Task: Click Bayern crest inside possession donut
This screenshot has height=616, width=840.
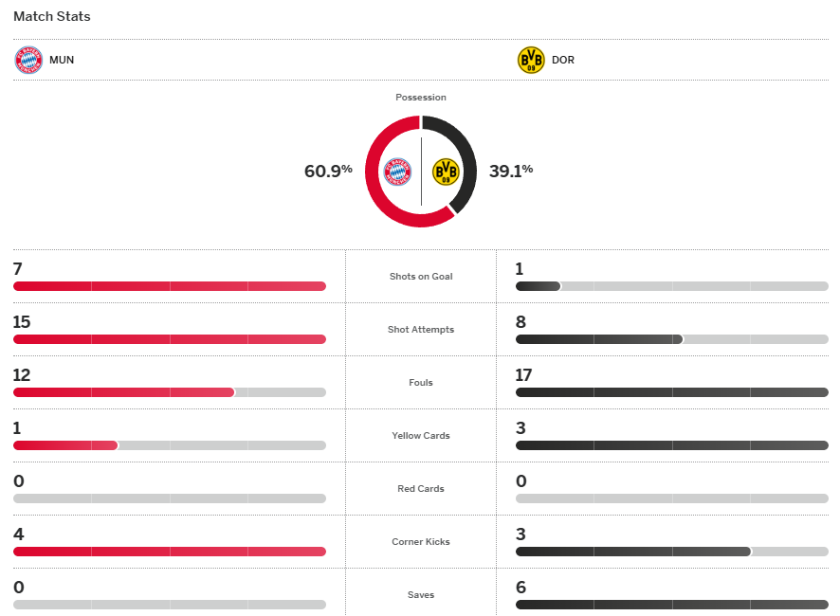Action: [x=398, y=172]
